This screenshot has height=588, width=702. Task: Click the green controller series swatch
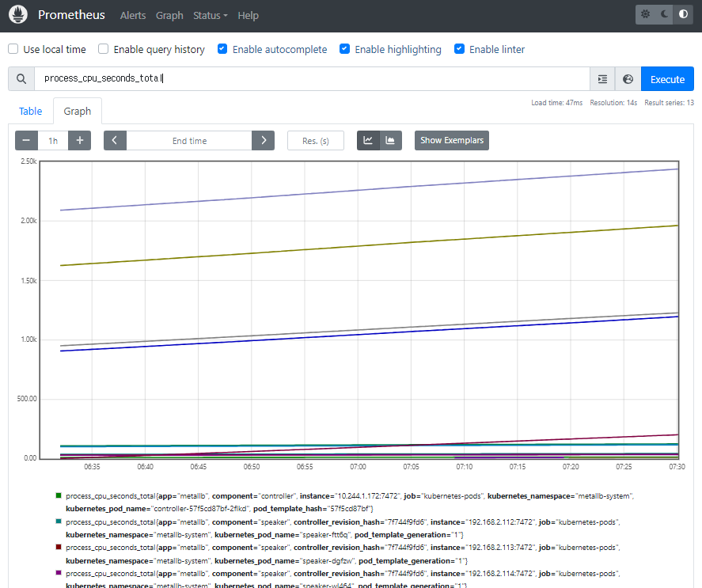point(59,495)
